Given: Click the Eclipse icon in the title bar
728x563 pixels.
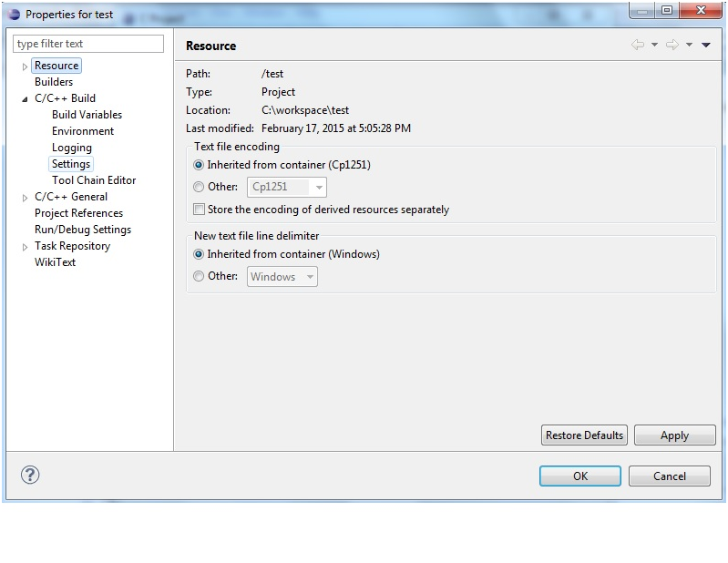Looking at the screenshot, I should 14,15.
